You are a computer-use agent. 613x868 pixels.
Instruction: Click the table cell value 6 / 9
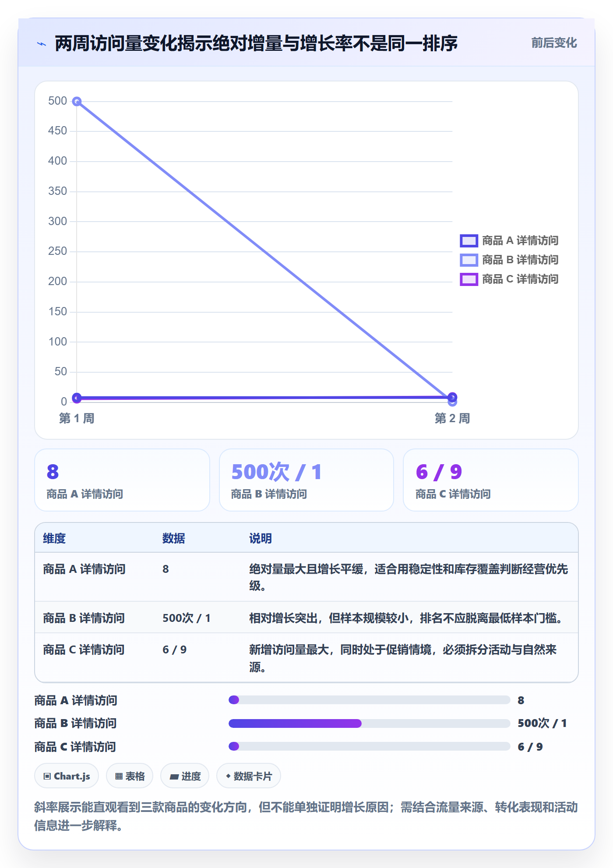174,649
